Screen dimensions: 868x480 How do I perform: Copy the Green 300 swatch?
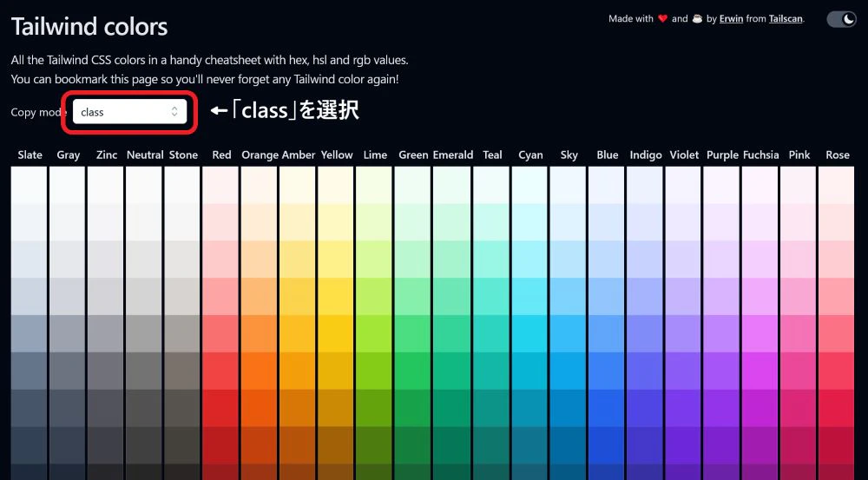[412, 296]
